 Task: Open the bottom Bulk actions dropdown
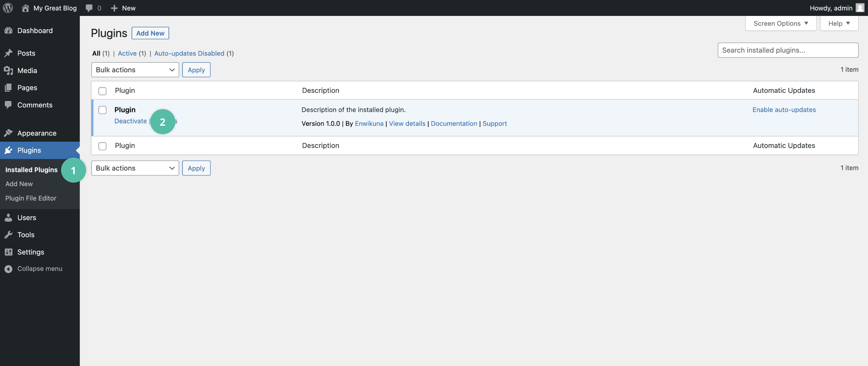(135, 168)
